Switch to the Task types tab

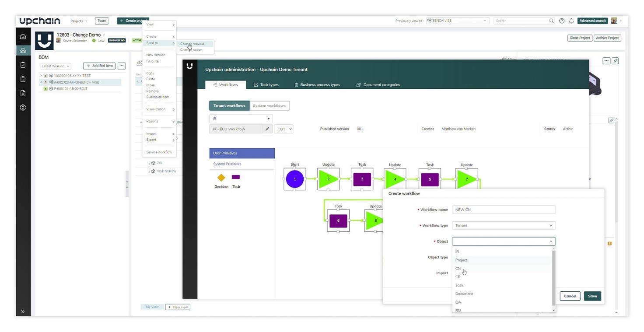[x=266, y=85]
